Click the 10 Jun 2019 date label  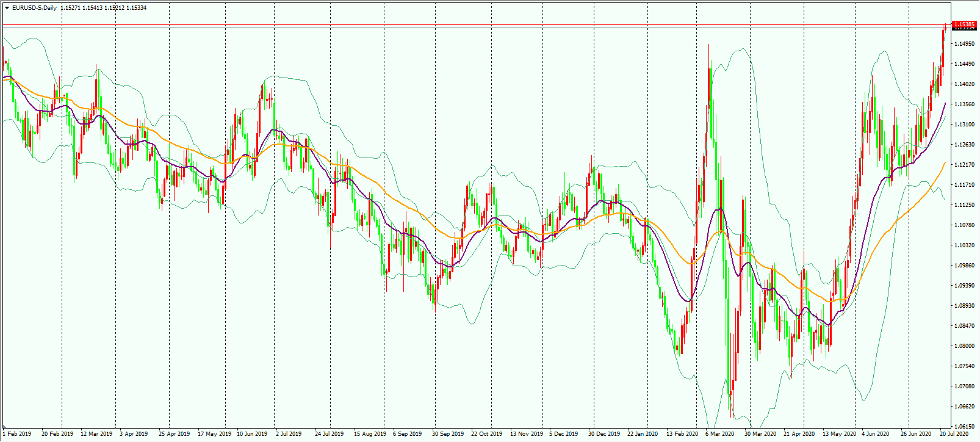click(253, 434)
